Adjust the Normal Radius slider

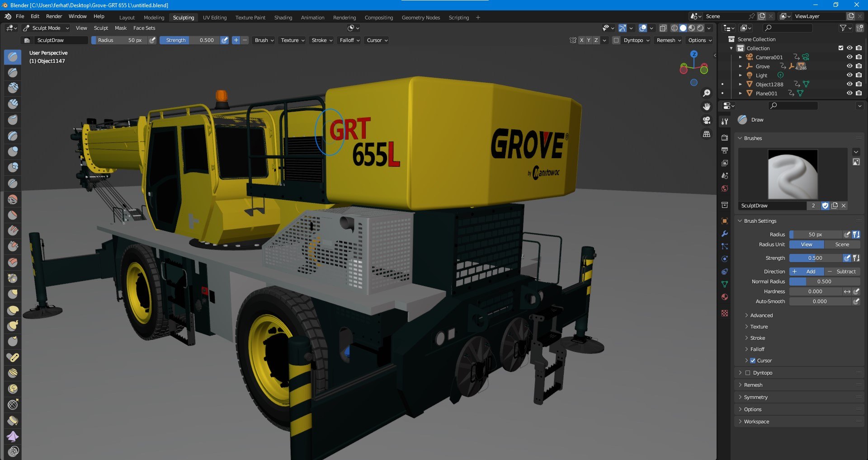point(824,282)
